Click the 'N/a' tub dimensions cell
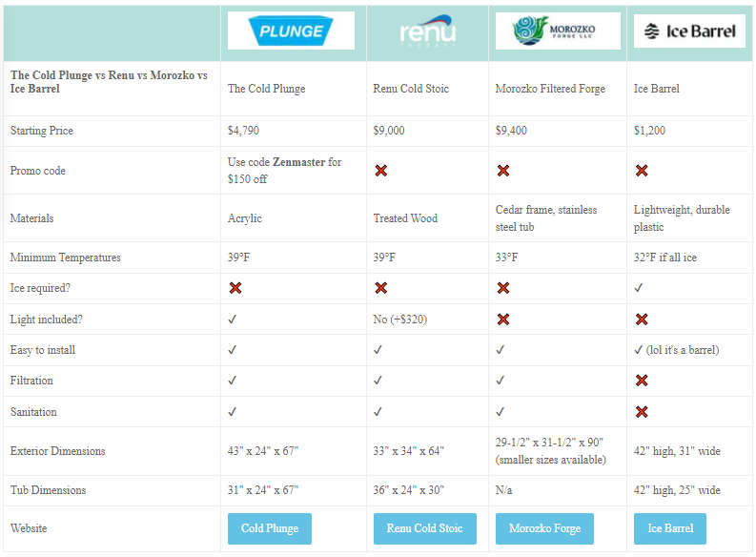The image size is (756, 557). pos(503,490)
